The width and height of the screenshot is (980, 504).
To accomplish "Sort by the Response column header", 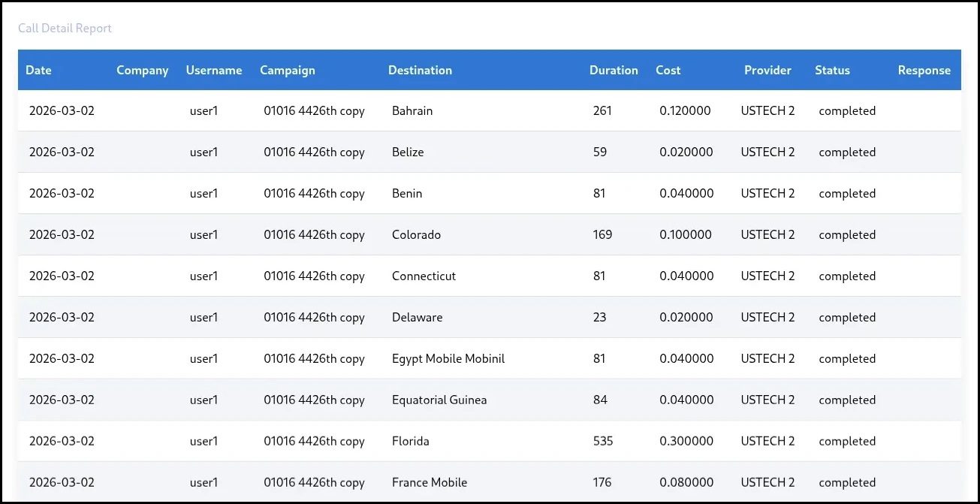I will click(924, 70).
